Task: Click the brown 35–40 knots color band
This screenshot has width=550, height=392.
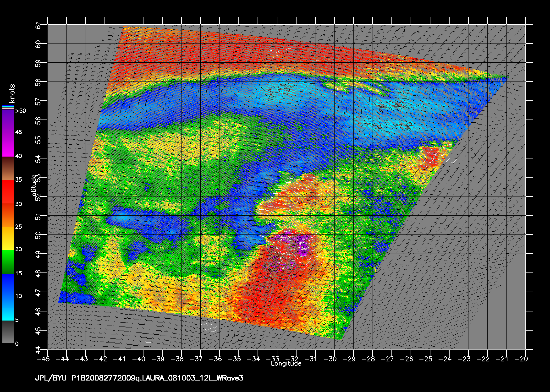Action: tap(8, 169)
